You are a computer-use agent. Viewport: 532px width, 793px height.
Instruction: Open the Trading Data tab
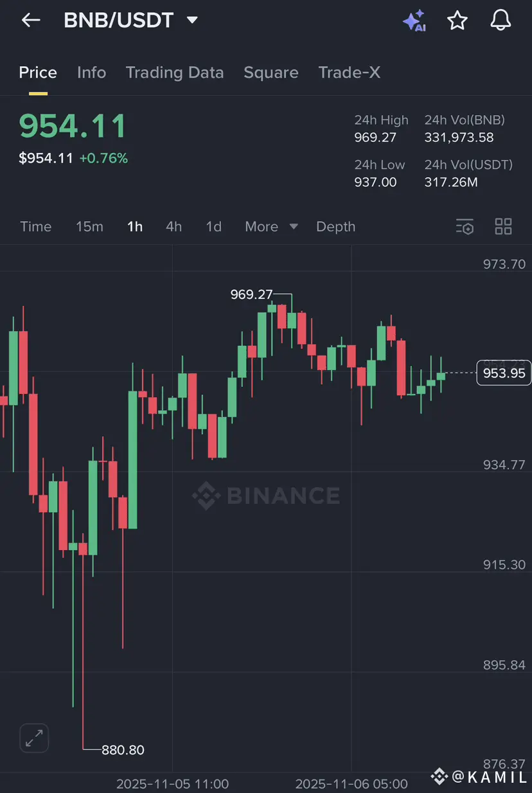174,73
